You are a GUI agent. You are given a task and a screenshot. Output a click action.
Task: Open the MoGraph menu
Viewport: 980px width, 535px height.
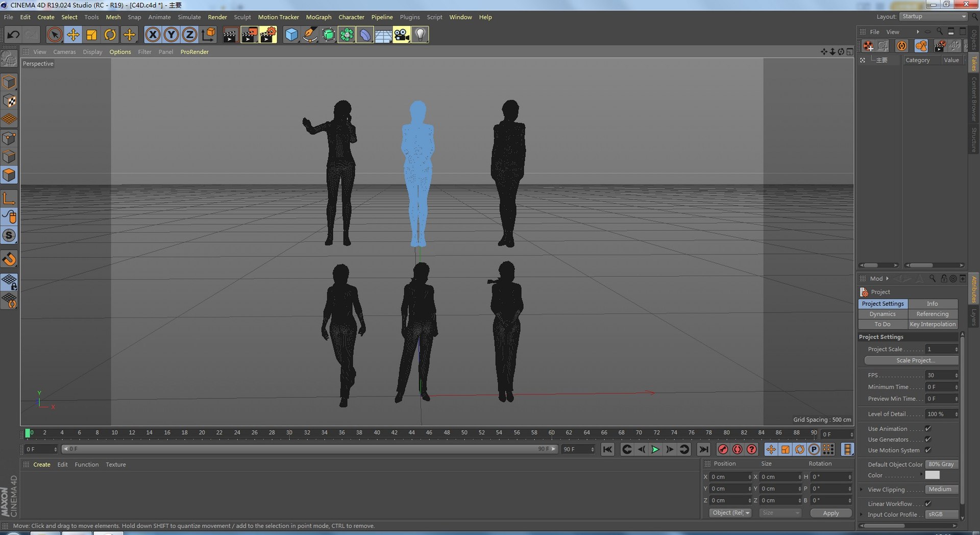pos(318,17)
